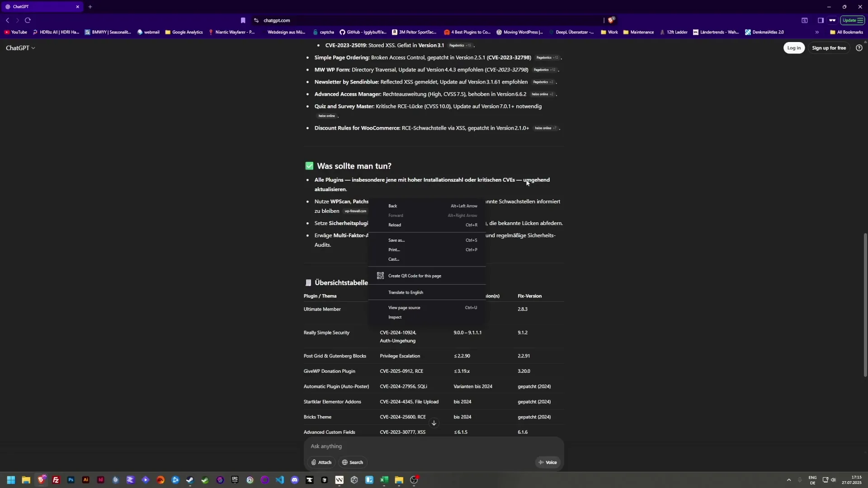
Task: Toggle Voice input in the composer
Action: (547, 462)
